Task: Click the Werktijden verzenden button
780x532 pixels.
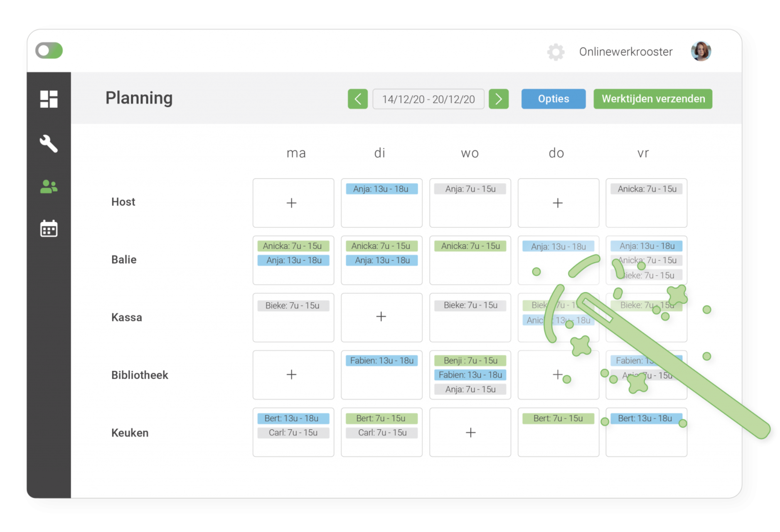Action: click(653, 99)
